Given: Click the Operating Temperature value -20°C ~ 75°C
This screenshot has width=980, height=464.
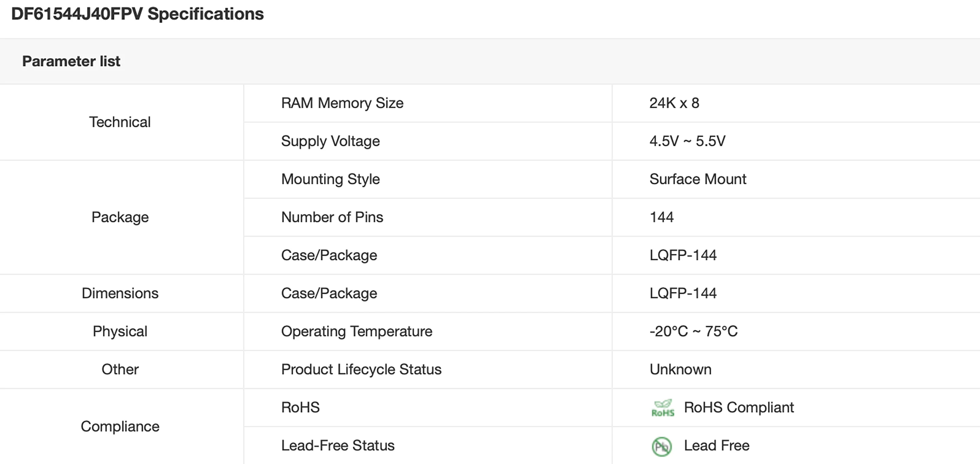Looking at the screenshot, I should [x=693, y=331].
